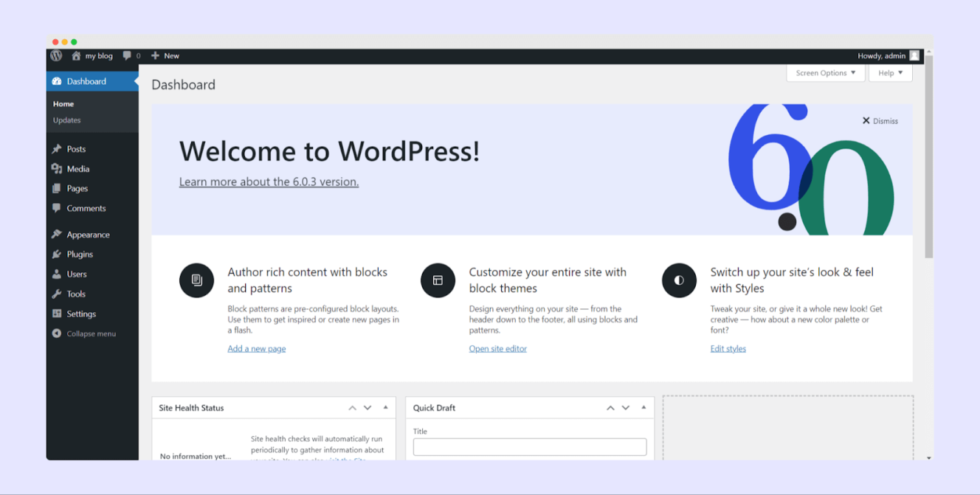
Task: Open my blog site link
Action: (92, 55)
